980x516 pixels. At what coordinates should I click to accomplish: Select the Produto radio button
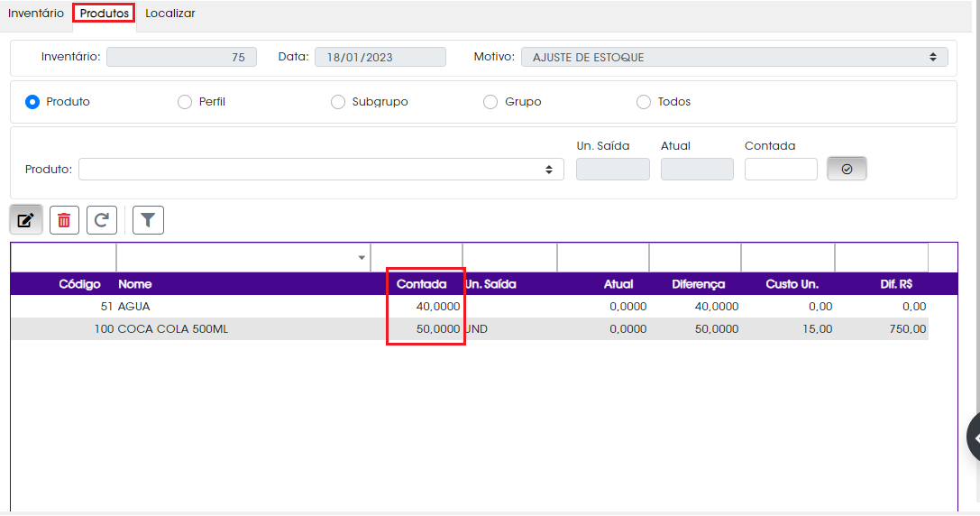point(32,102)
